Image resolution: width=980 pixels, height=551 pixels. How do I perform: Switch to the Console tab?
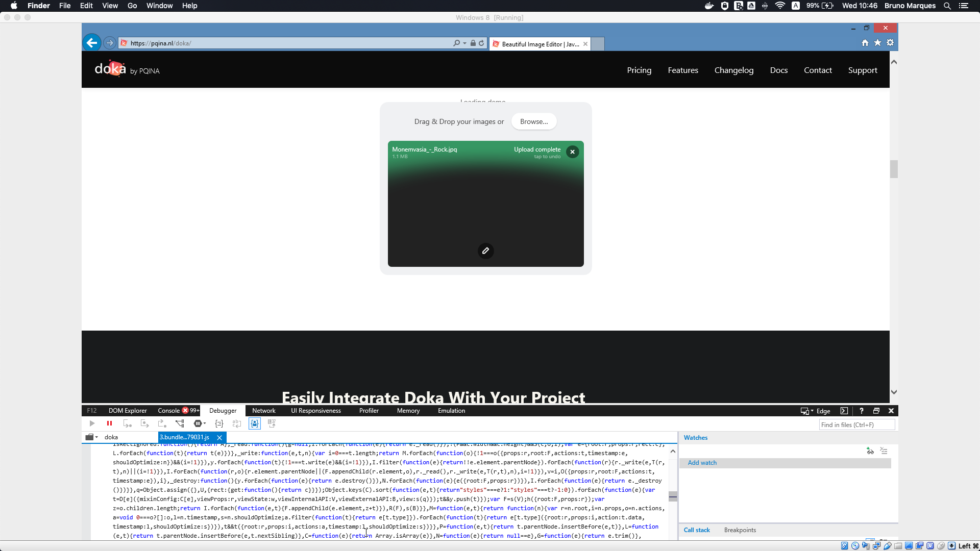[168, 411]
